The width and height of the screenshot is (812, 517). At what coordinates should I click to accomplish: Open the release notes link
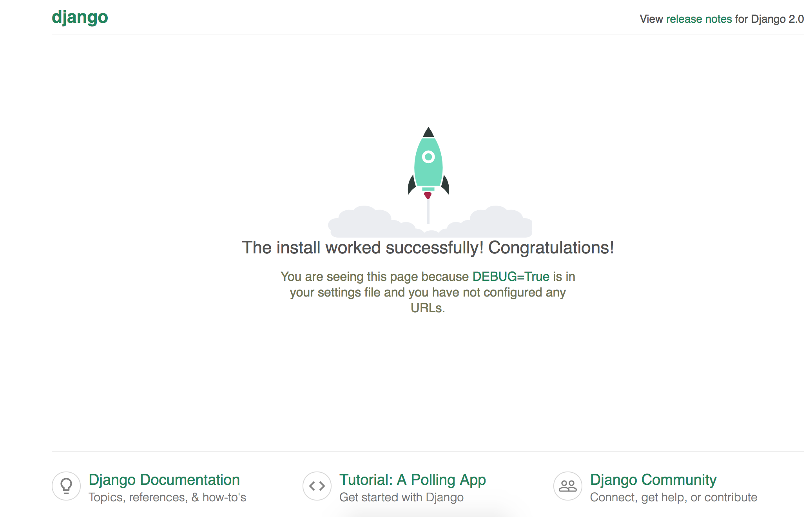click(x=699, y=19)
